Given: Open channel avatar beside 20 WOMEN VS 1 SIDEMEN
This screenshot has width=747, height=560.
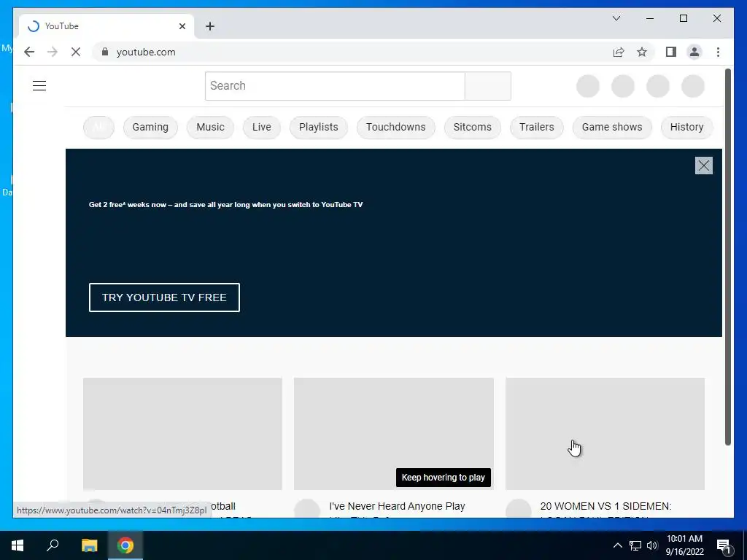Looking at the screenshot, I should pyautogui.click(x=519, y=510).
